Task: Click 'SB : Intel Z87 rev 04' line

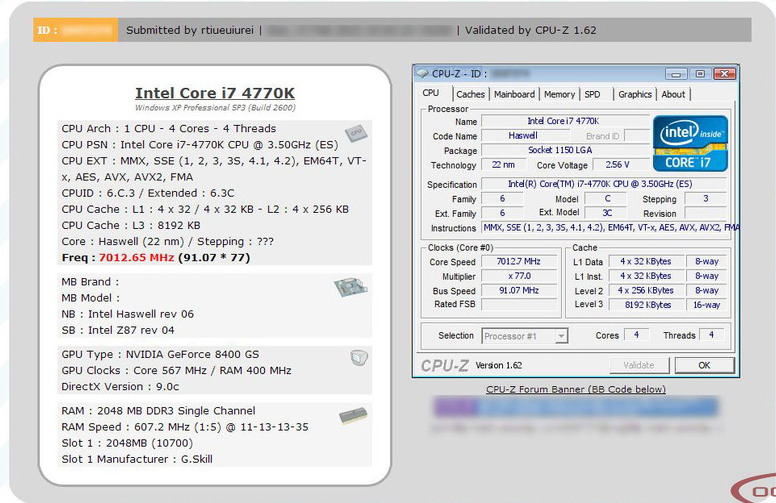Action: 118,330
